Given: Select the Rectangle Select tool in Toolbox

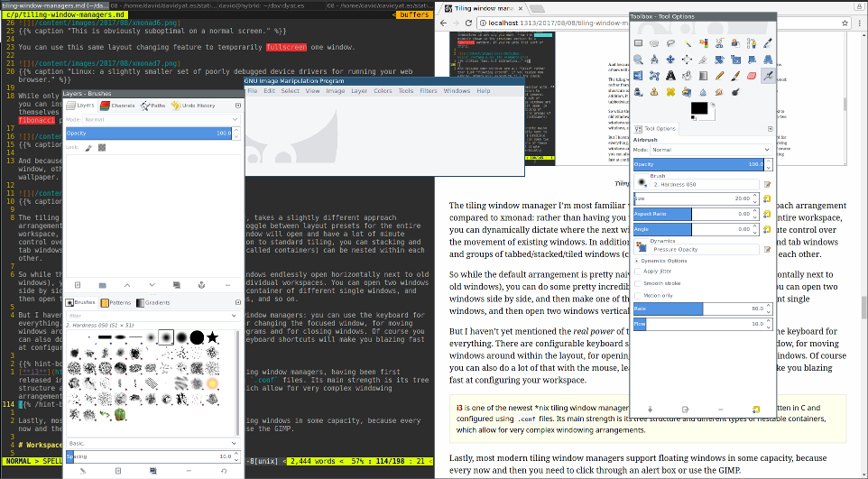Looking at the screenshot, I should 638,42.
